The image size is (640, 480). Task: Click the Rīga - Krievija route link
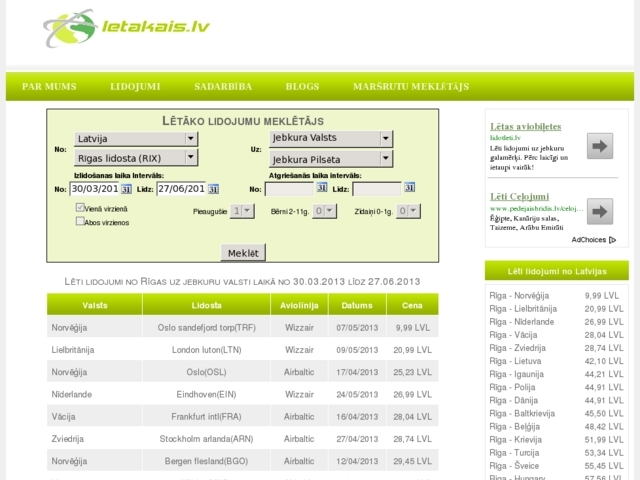[516, 440]
